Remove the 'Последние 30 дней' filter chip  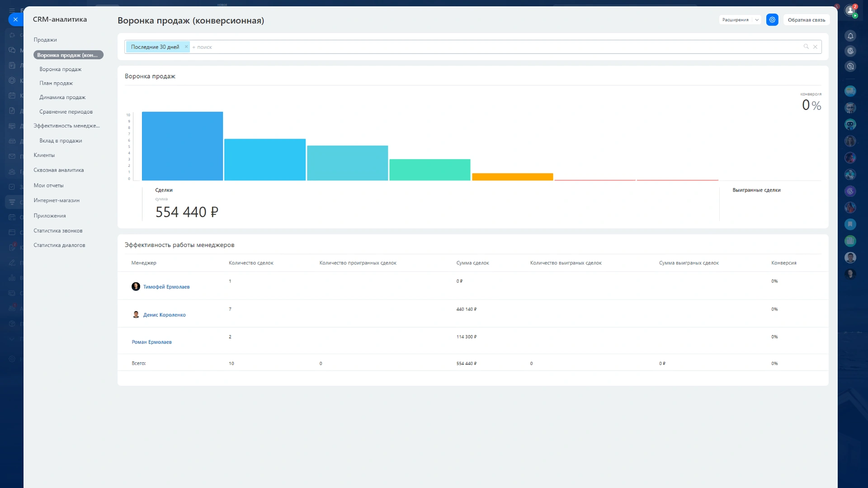(x=186, y=47)
